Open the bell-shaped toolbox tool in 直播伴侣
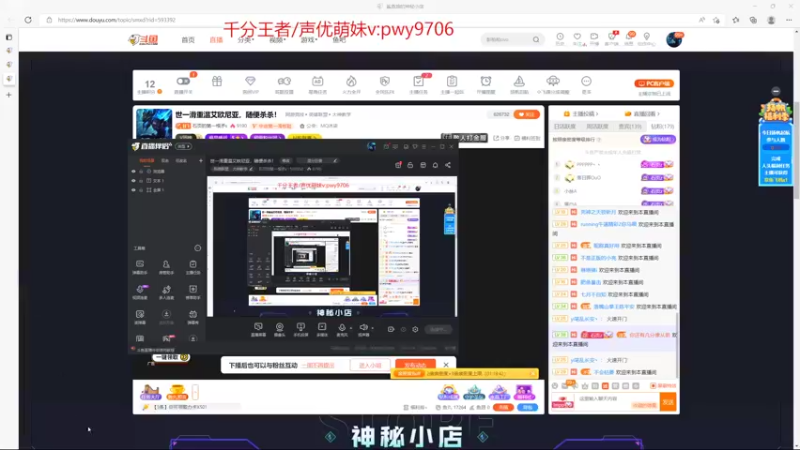800x450 pixels. (x=166, y=266)
